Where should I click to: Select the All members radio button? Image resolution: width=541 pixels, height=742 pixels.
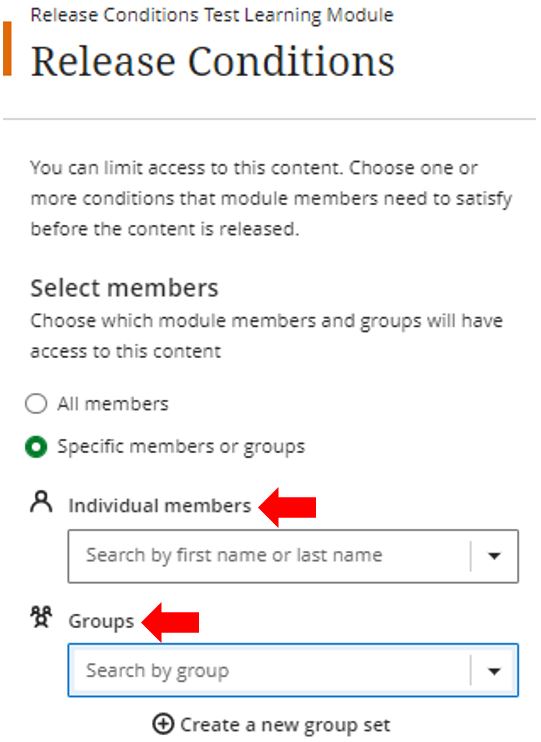36,404
